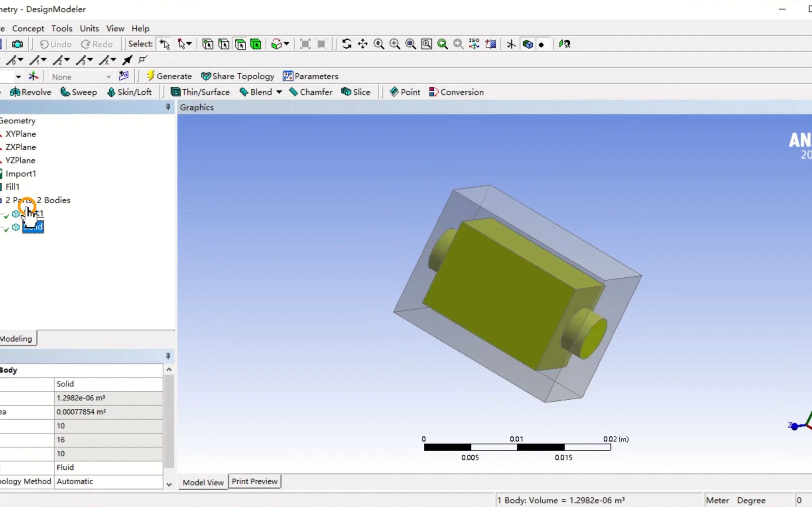The height and width of the screenshot is (507, 812).
Task: Select the Revolve tool
Action: point(30,92)
